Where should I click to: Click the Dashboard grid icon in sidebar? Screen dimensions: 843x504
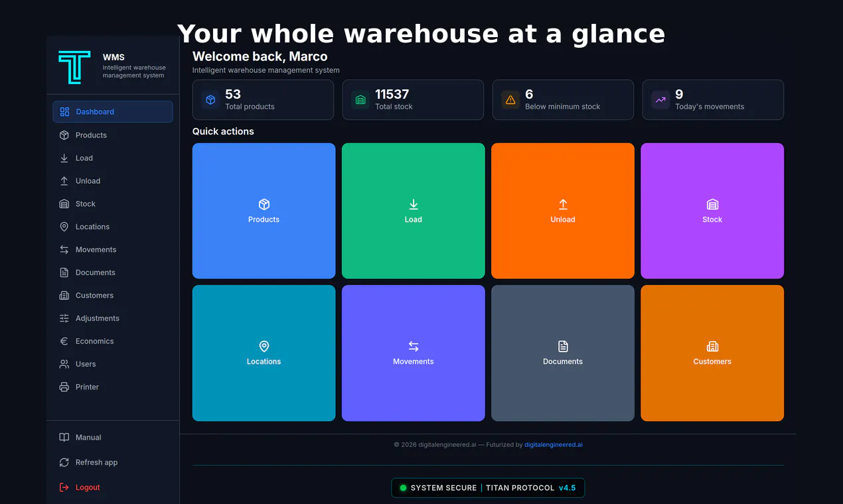[x=64, y=112]
